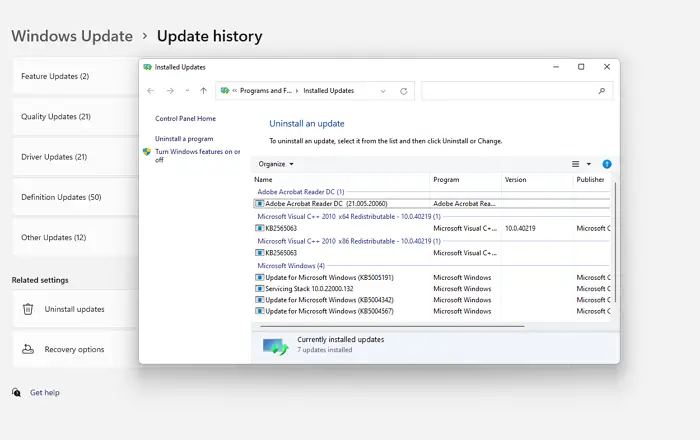Screen dimensions: 700x440
Task: Click 'Installed Updates' breadcrumb segment
Action: [x=329, y=91]
